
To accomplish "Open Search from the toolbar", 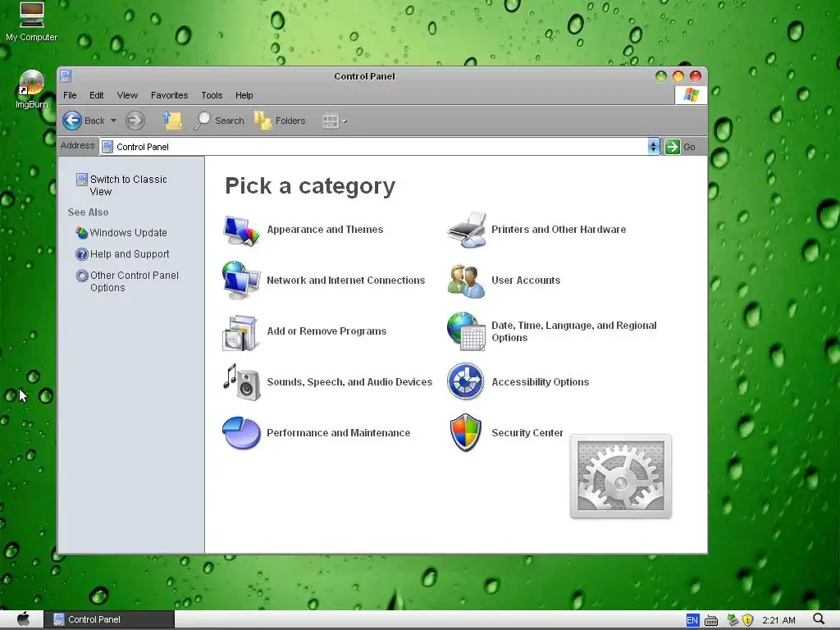I will (220, 121).
